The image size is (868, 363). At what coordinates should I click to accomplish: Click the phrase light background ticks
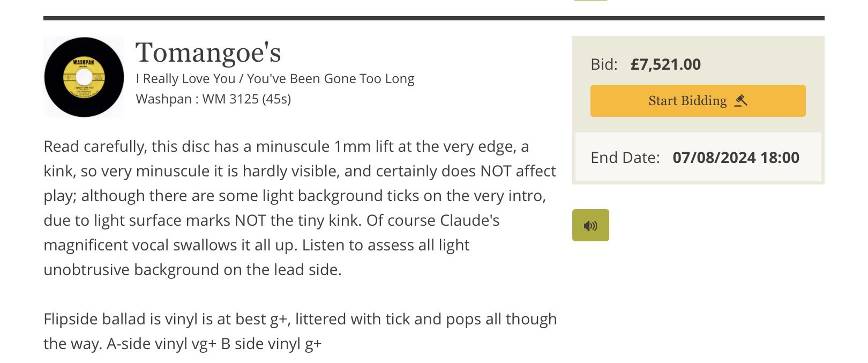tap(341, 196)
